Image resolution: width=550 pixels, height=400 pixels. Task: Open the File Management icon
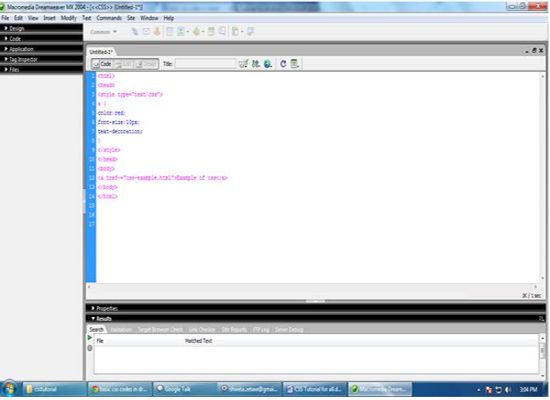point(256,64)
